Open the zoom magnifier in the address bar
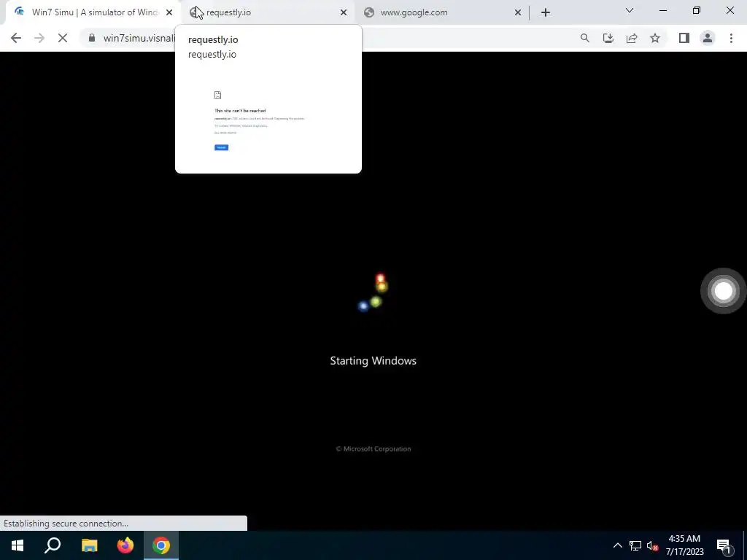The width and height of the screenshot is (747, 560). coord(584,38)
